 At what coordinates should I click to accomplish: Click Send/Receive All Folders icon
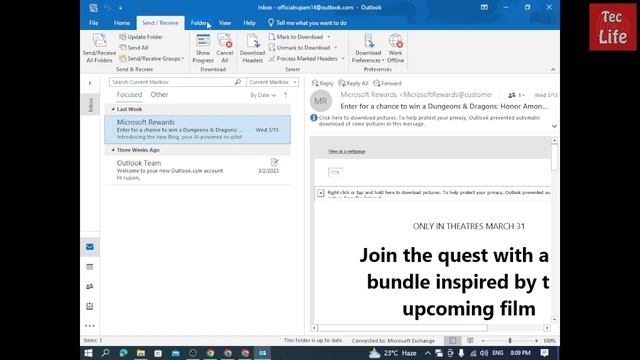(x=99, y=48)
